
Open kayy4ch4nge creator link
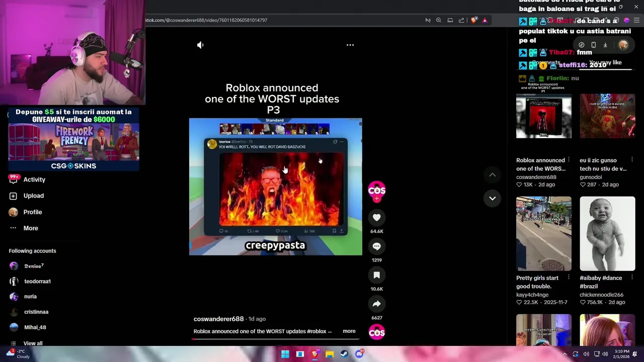point(532,295)
